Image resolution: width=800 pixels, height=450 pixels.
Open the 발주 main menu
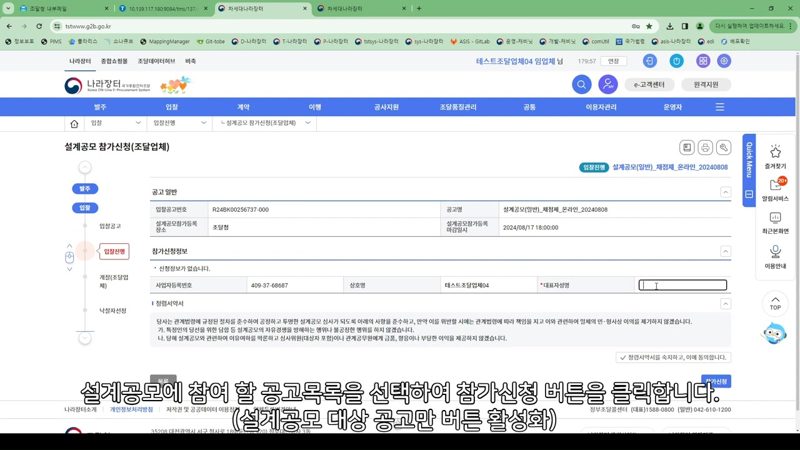[100, 107]
